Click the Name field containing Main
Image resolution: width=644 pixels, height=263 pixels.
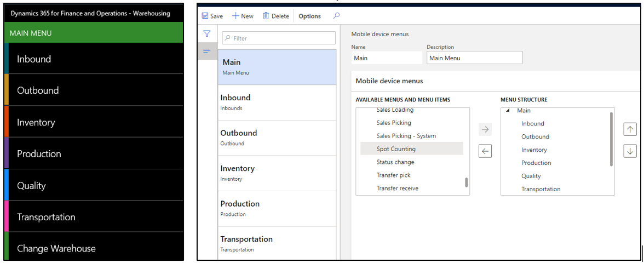pyautogui.click(x=387, y=58)
